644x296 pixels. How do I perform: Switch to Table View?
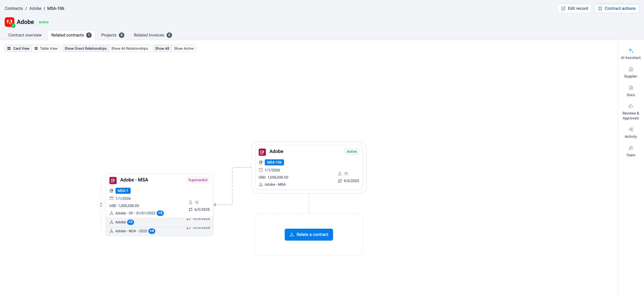tap(46, 48)
